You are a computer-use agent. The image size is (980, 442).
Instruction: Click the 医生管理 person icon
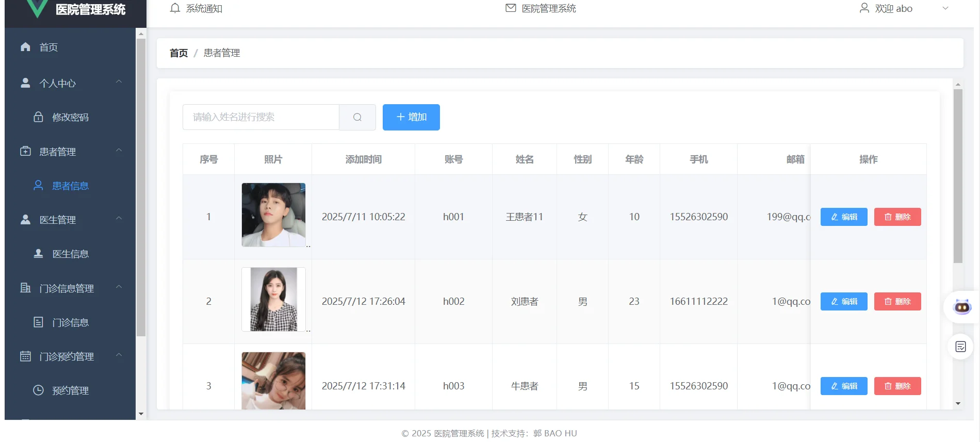[25, 220]
